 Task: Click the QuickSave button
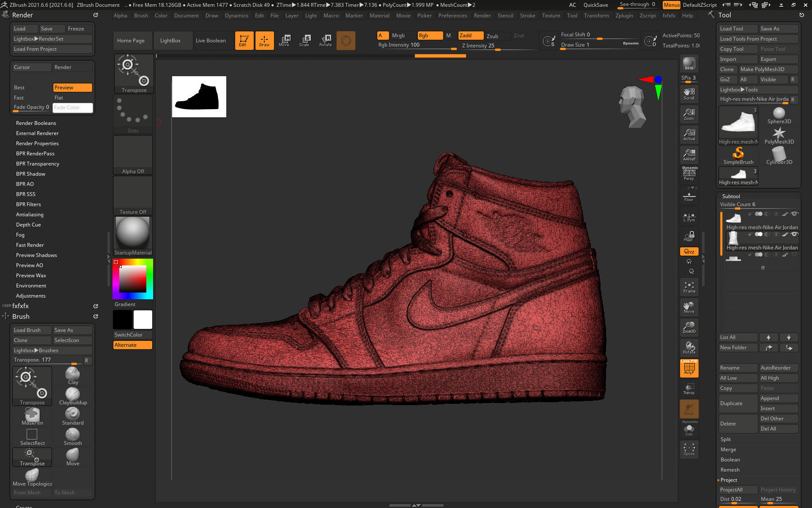pyautogui.click(x=595, y=5)
